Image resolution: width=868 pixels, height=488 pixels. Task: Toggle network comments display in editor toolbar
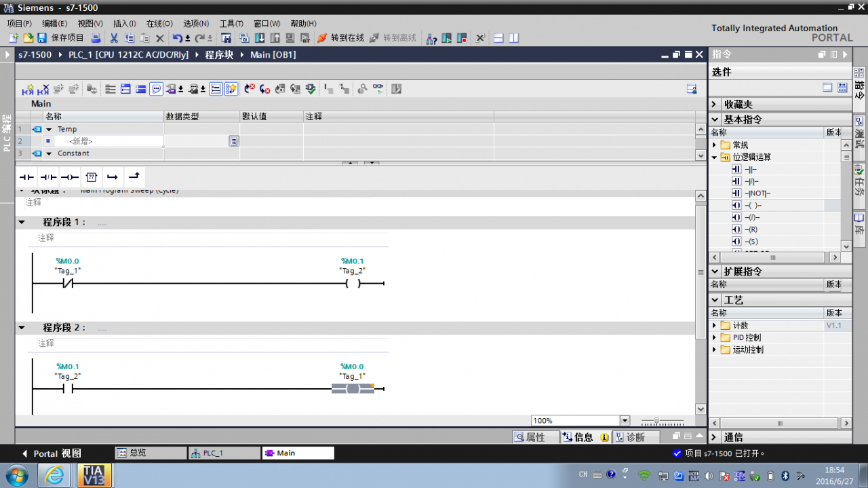[x=156, y=89]
